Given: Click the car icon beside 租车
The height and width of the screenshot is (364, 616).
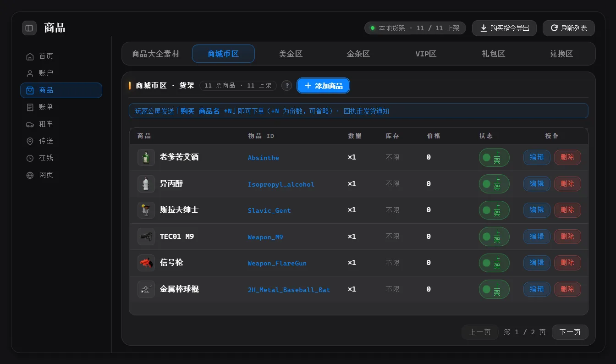Looking at the screenshot, I should click(30, 124).
